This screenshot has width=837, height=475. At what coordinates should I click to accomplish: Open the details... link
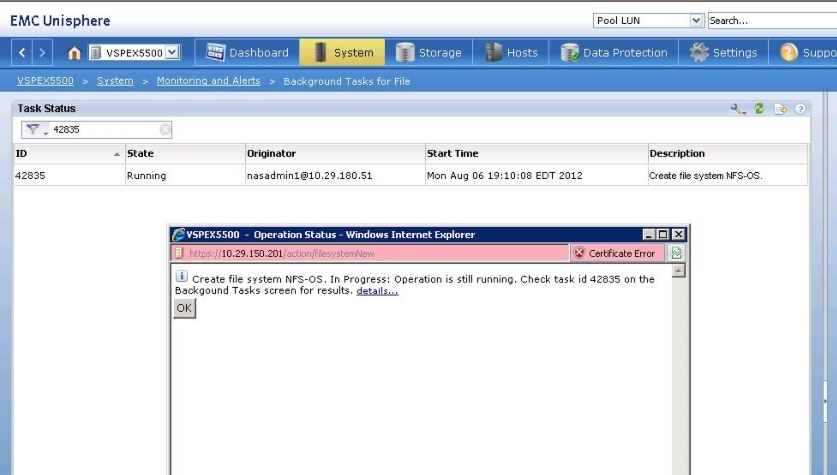(x=377, y=291)
